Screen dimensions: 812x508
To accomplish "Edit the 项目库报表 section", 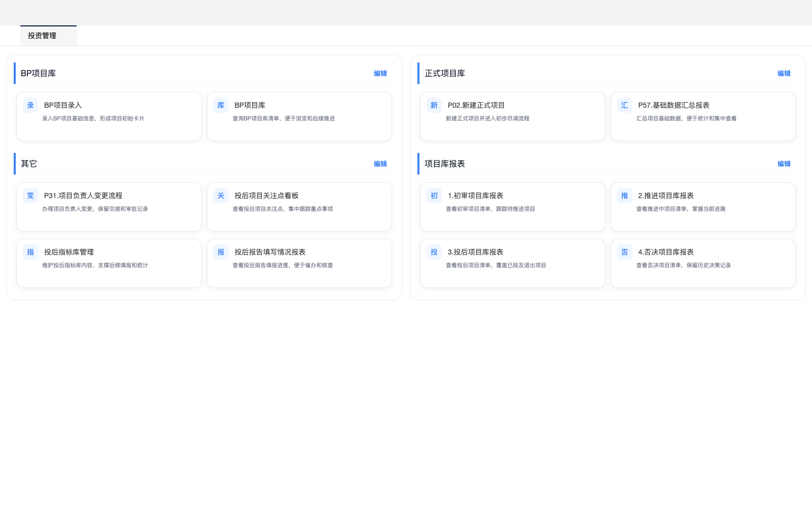I will point(784,164).
